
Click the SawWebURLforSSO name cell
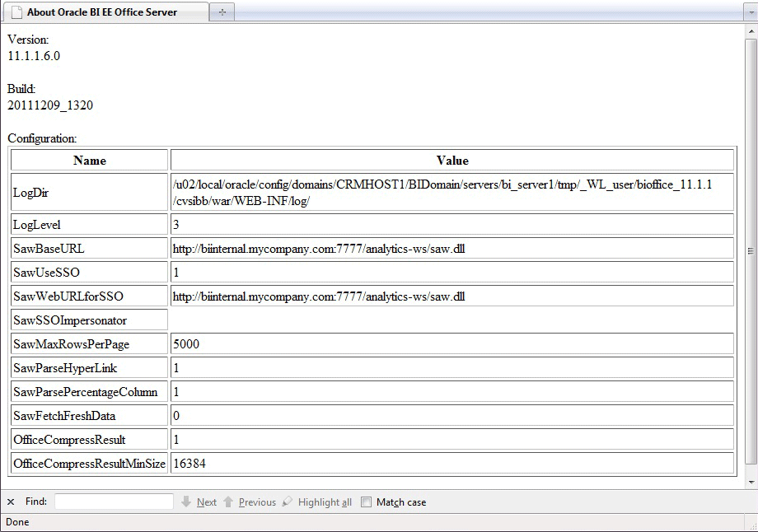tap(90, 296)
